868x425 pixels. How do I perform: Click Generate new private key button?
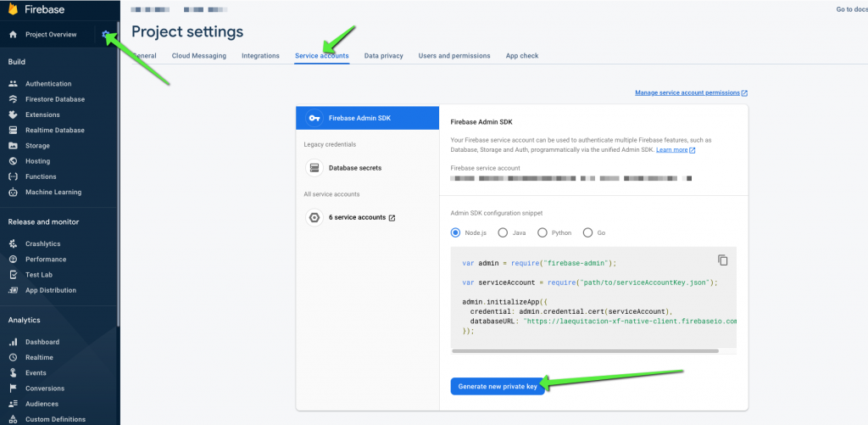[x=498, y=387]
